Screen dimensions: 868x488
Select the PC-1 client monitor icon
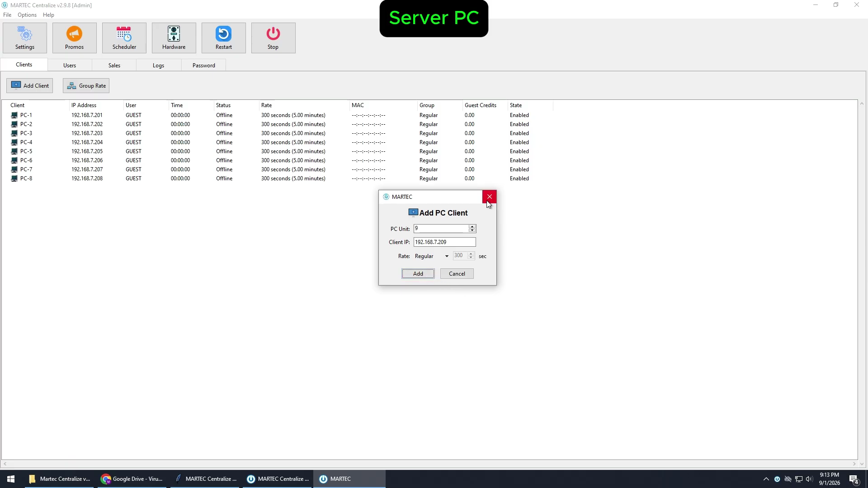(x=14, y=115)
